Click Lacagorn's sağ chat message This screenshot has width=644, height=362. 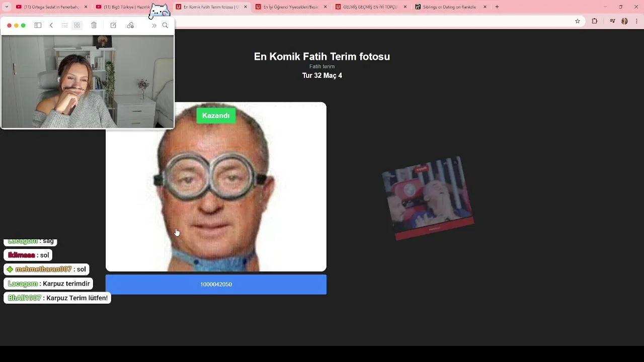(x=30, y=242)
